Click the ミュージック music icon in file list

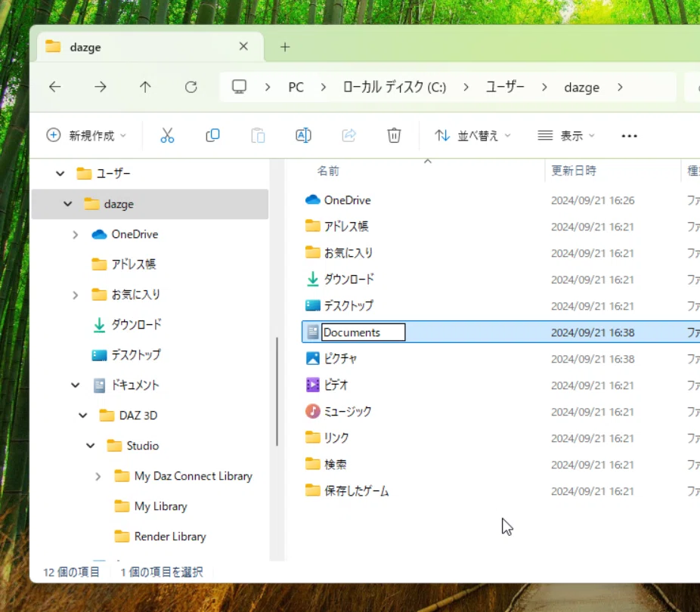point(312,411)
